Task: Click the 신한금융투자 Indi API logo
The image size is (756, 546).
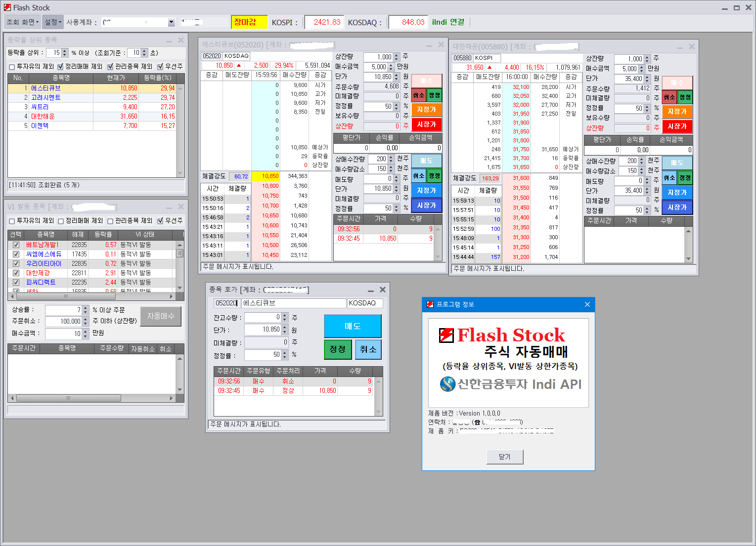Action: [x=511, y=384]
